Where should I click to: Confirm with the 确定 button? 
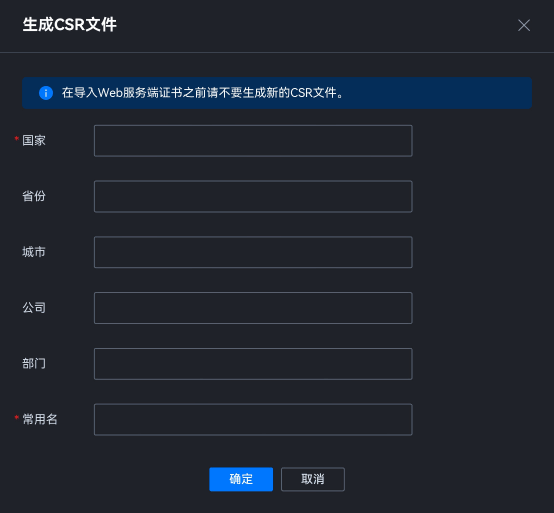point(241,479)
